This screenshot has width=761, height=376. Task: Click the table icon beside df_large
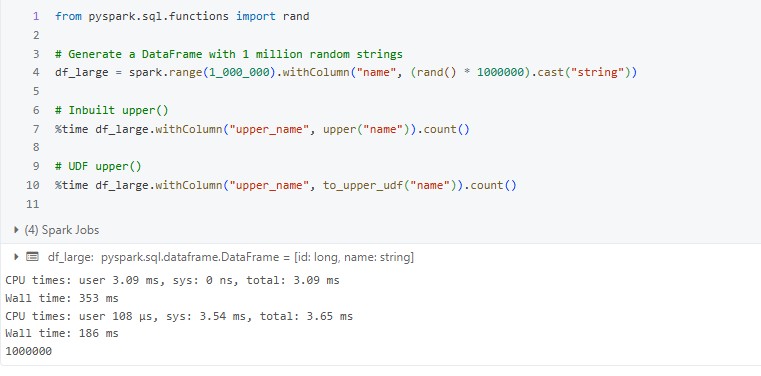coord(32,257)
